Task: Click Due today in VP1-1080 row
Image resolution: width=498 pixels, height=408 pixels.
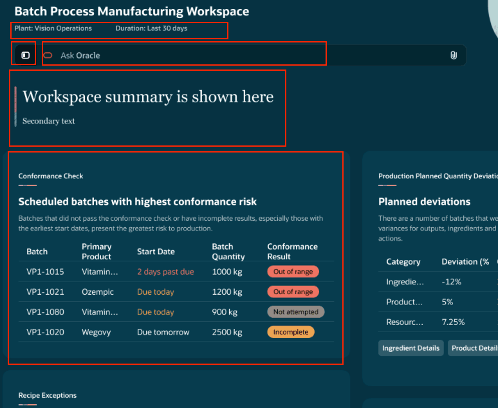Action: click(x=156, y=312)
